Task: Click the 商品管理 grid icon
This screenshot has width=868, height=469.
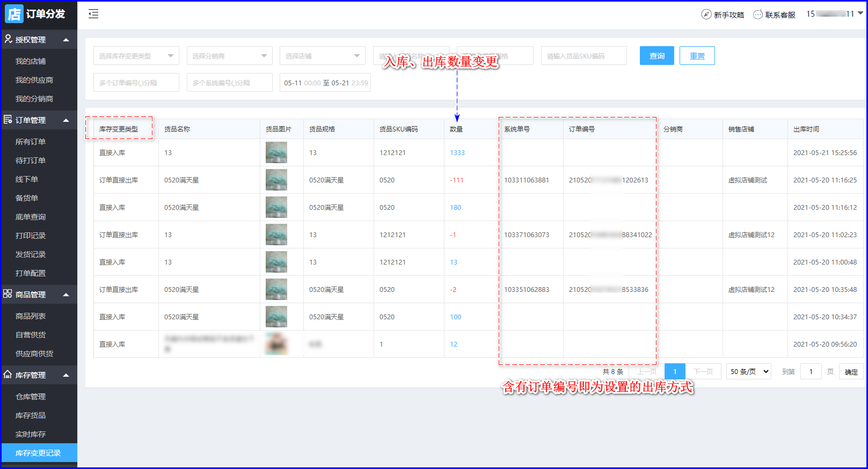Action: coord(8,294)
